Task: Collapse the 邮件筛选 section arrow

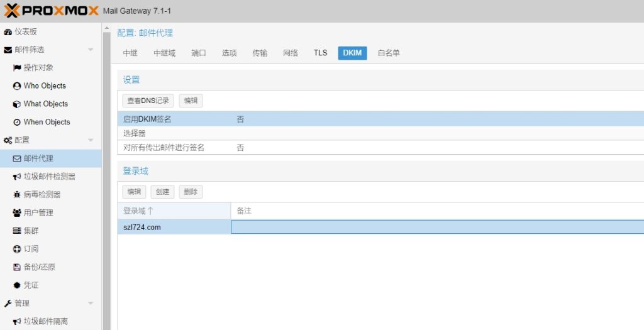Action: click(x=91, y=50)
